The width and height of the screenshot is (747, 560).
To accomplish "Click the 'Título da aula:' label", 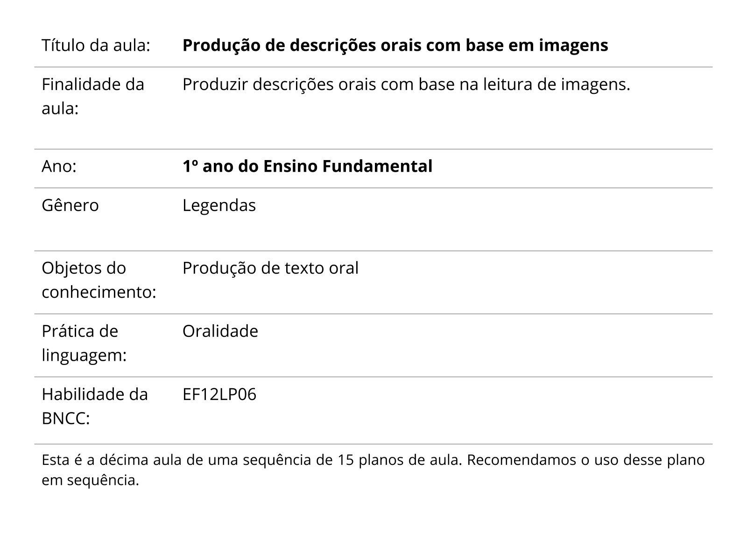I will [96, 46].
